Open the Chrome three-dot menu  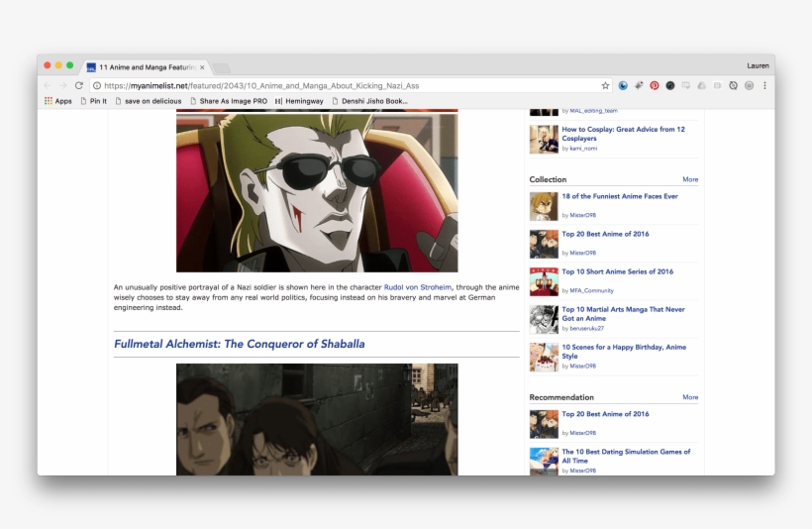point(764,85)
